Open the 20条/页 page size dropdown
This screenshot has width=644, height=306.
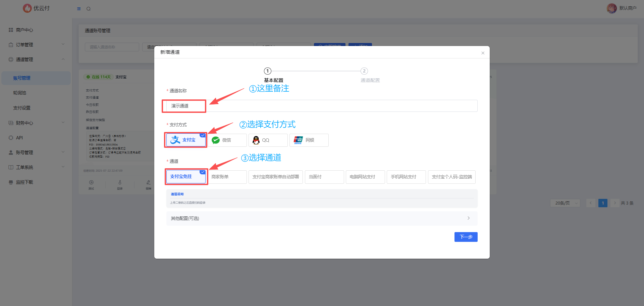tap(565, 203)
